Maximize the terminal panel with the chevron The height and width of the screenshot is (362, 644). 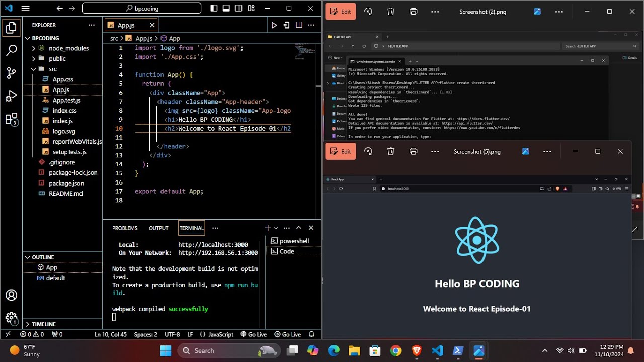(x=299, y=228)
